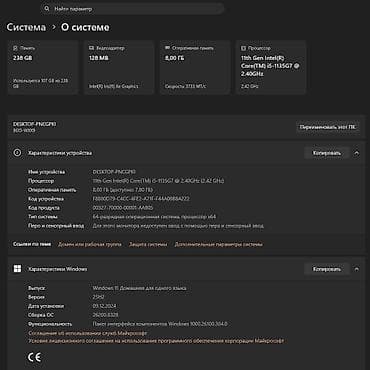This screenshot has width=370, height=370.
Task: Select the 'Сборка ОС' 26200.8328 value
Action: 105,315
